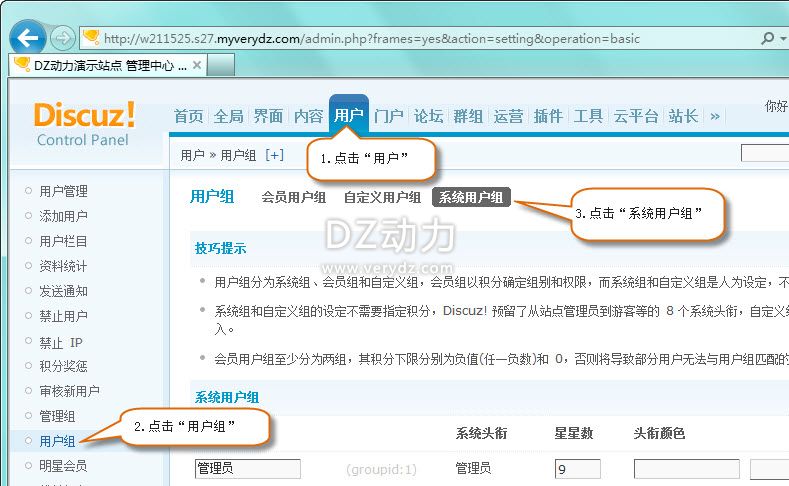This screenshot has width=789, height=486.
Task: Switch to the 会员用户组 tab
Action: [x=294, y=197]
